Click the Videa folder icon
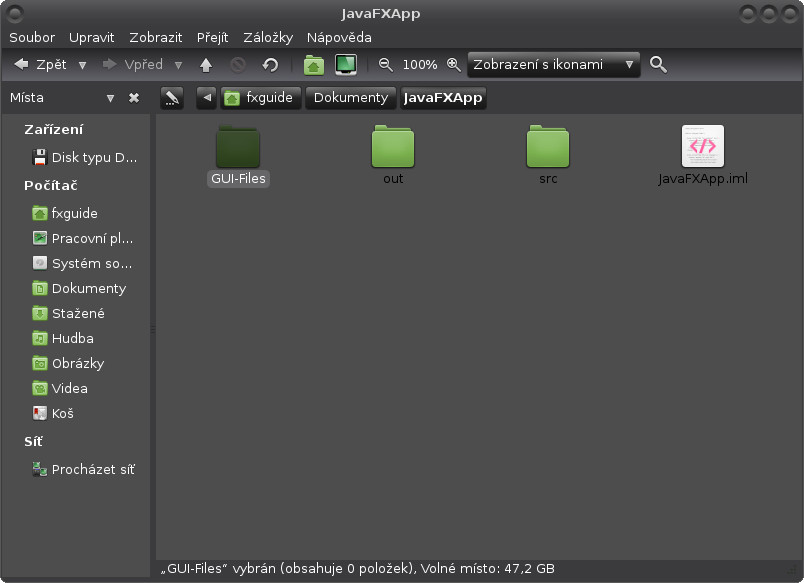This screenshot has width=804, height=583. [39, 389]
